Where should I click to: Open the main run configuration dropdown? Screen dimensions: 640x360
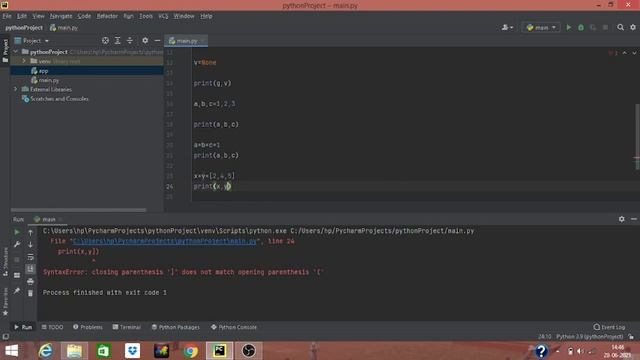[x=541, y=27]
